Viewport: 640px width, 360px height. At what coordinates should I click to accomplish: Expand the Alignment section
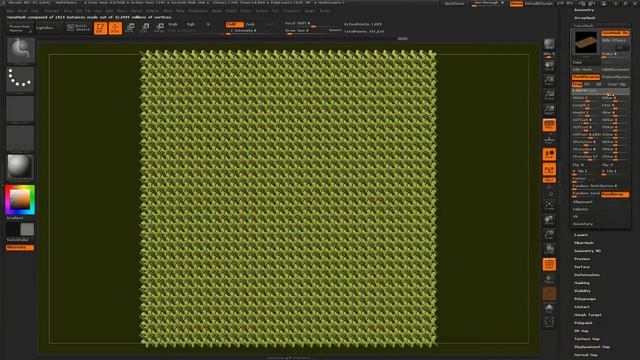click(x=582, y=202)
